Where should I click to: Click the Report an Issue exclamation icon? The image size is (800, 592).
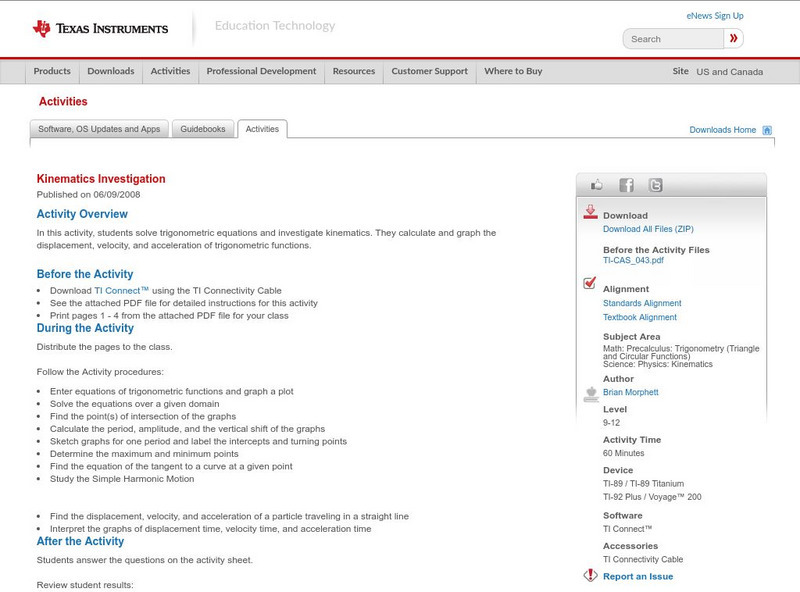pos(590,576)
